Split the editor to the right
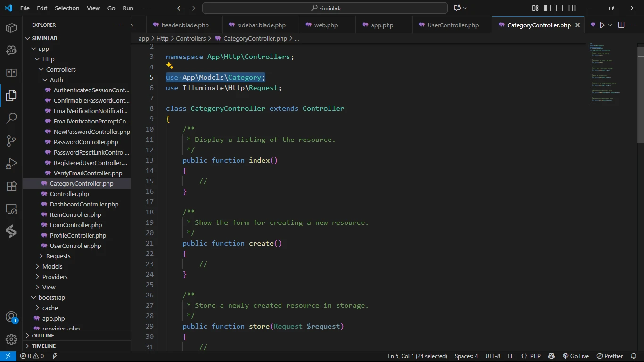The height and width of the screenshot is (362, 644). (x=621, y=25)
